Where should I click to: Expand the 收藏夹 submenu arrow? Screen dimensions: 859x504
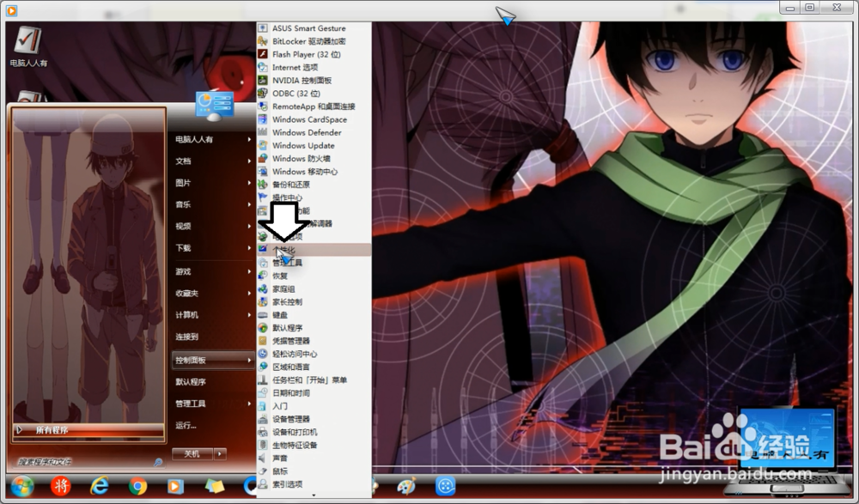(249, 294)
